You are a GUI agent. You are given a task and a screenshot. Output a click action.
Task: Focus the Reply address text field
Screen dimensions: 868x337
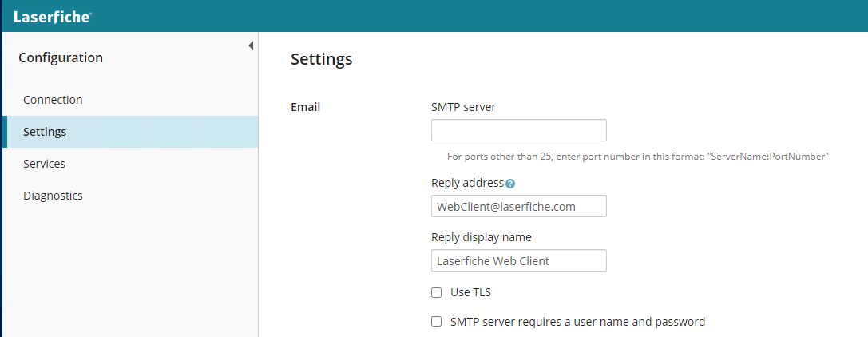(519, 206)
